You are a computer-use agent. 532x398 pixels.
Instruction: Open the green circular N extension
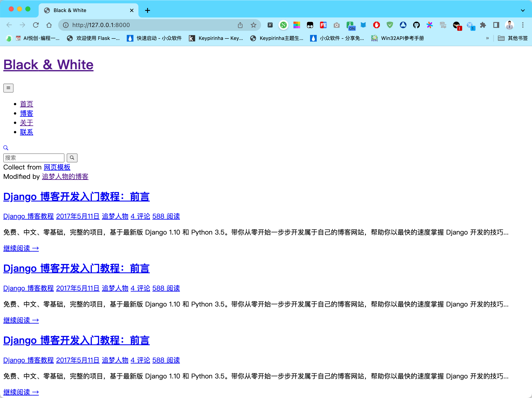(x=283, y=25)
